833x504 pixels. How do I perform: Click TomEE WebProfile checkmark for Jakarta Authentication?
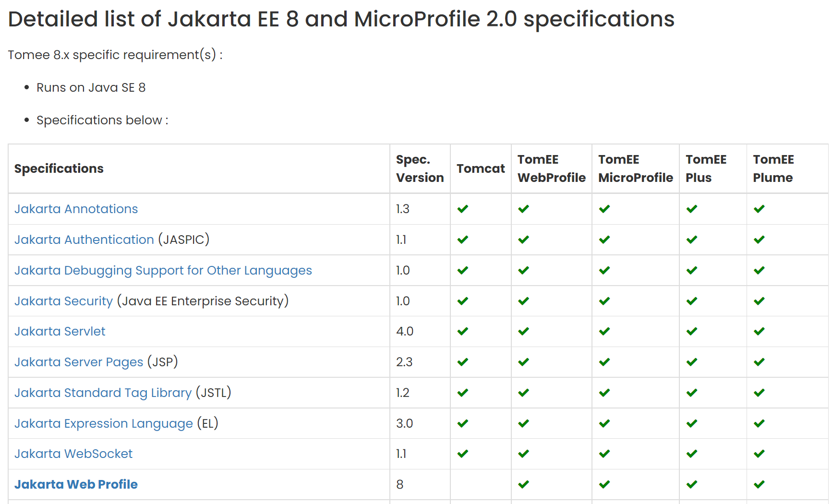click(x=524, y=240)
